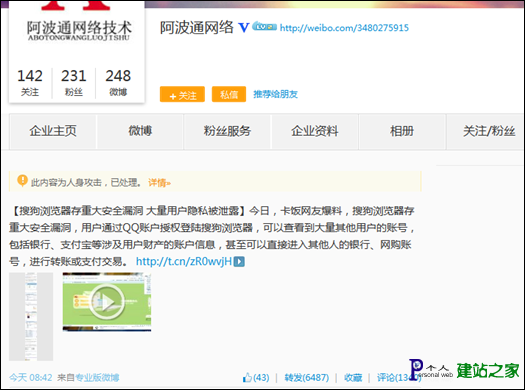Click 转发(6487) repost link
The height and width of the screenshot is (390, 525).
point(307,378)
